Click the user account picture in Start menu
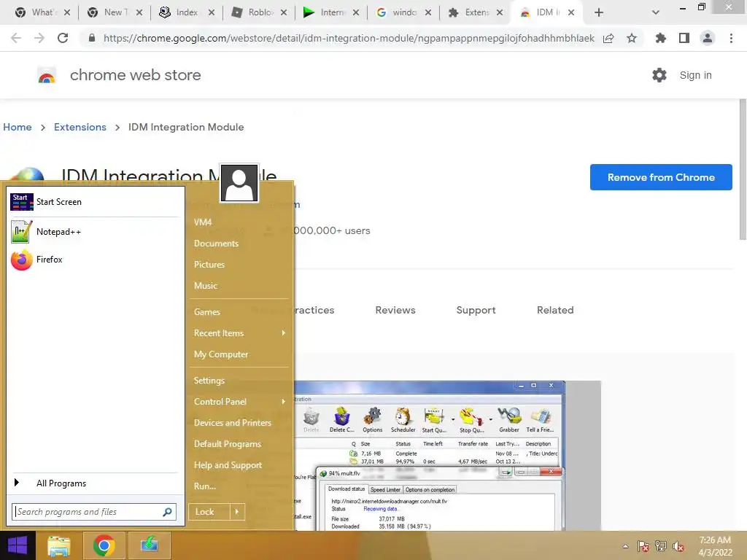Viewport: 747px width, 560px height. 239,183
